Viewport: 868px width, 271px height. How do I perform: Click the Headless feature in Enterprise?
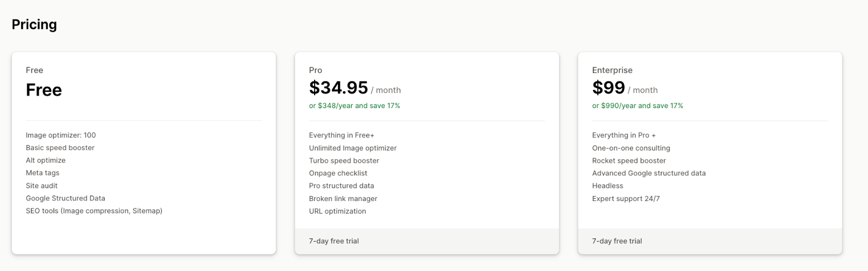point(608,186)
